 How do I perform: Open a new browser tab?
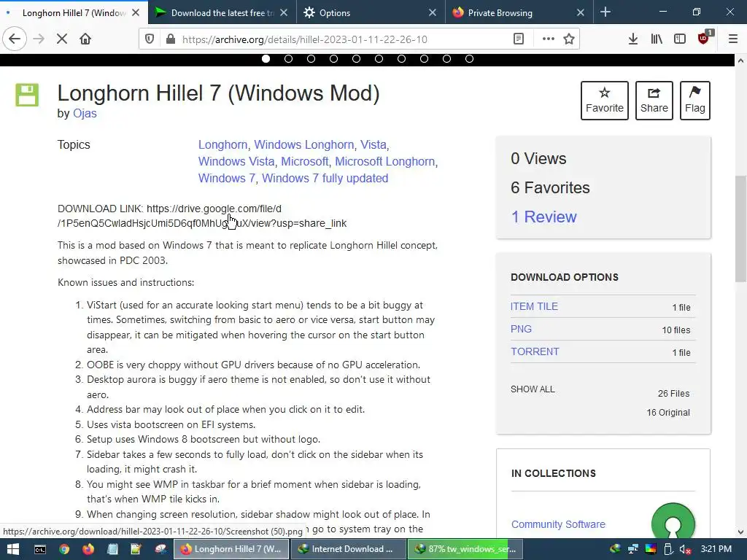(605, 12)
